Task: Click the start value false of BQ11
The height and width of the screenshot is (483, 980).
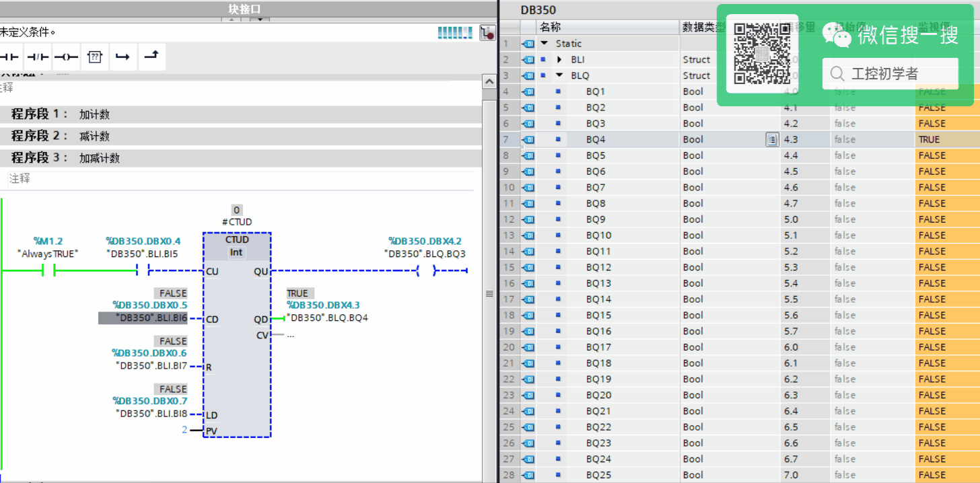Action: pos(872,251)
